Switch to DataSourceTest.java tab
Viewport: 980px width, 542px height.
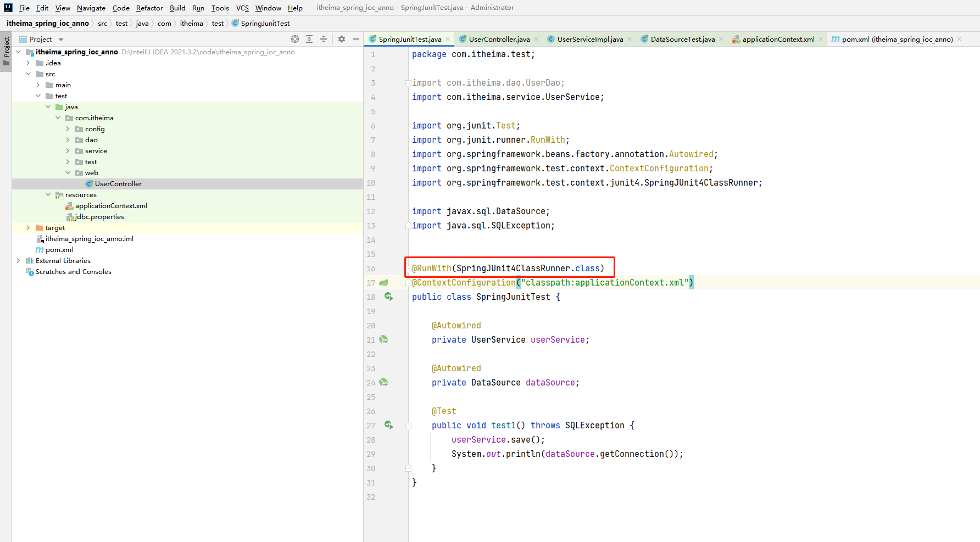pos(682,39)
